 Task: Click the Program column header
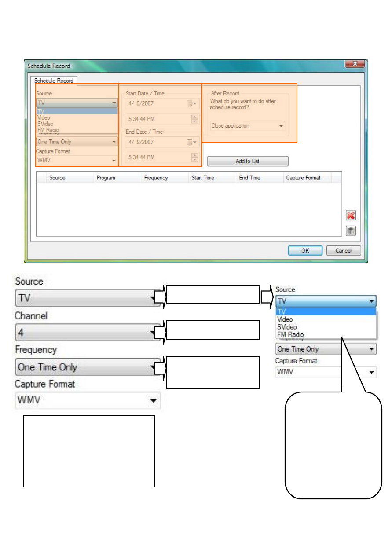tap(117, 178)
